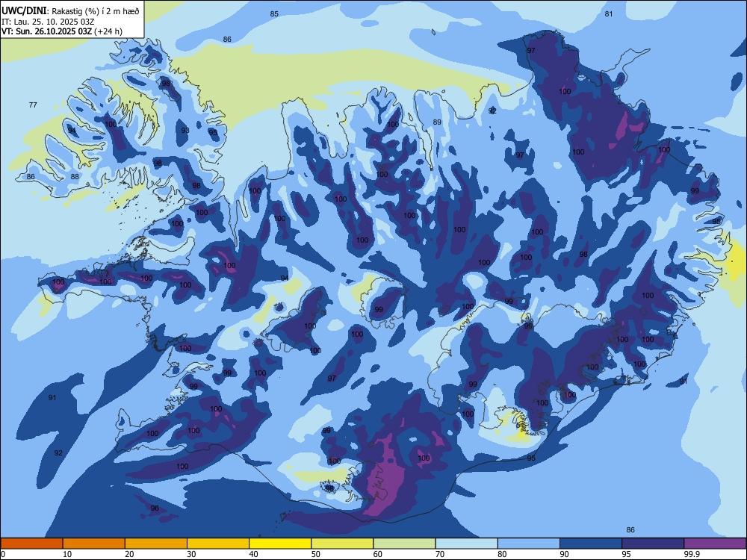Click 'Rakastig (%) í 2 m hæð' label
The width and height of the screenshot is (747, 560).
click(96, 11)
